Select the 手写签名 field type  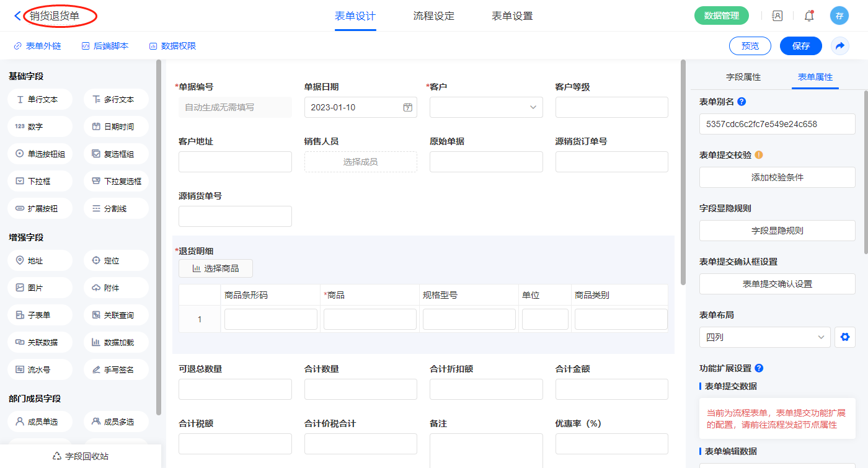coord(116,369)
